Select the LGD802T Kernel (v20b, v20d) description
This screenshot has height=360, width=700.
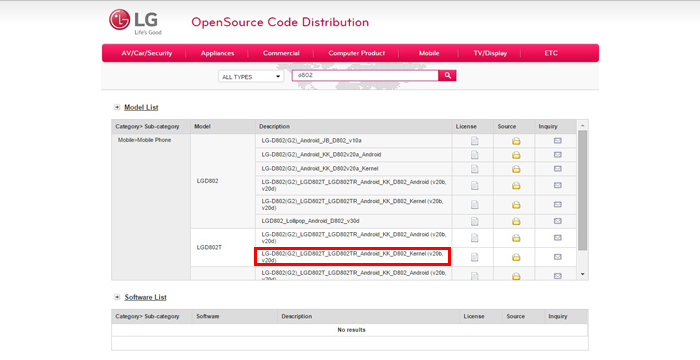pyautogui.click(x=353, y=257)
